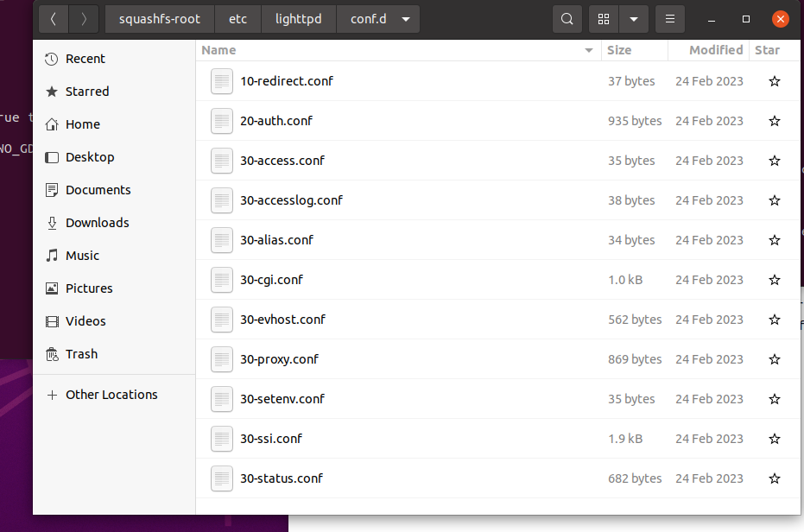The width and height of the screenshot is (804, 532).
Task: Click the 30-cgi.conf file icon
Action: [x=222, y=280]
